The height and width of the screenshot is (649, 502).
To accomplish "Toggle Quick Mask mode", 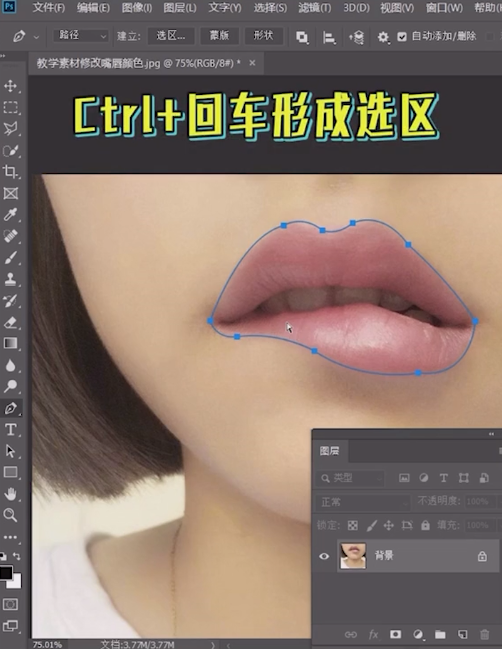I will pos(10,604).
